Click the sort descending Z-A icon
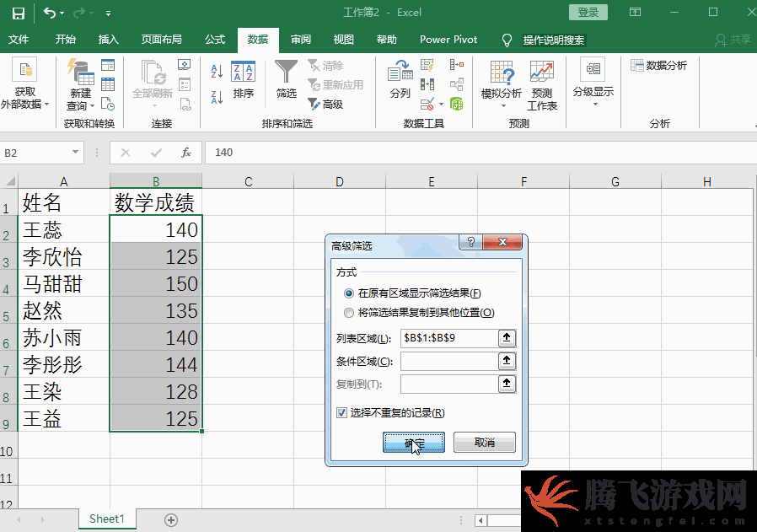 [217, 97]
